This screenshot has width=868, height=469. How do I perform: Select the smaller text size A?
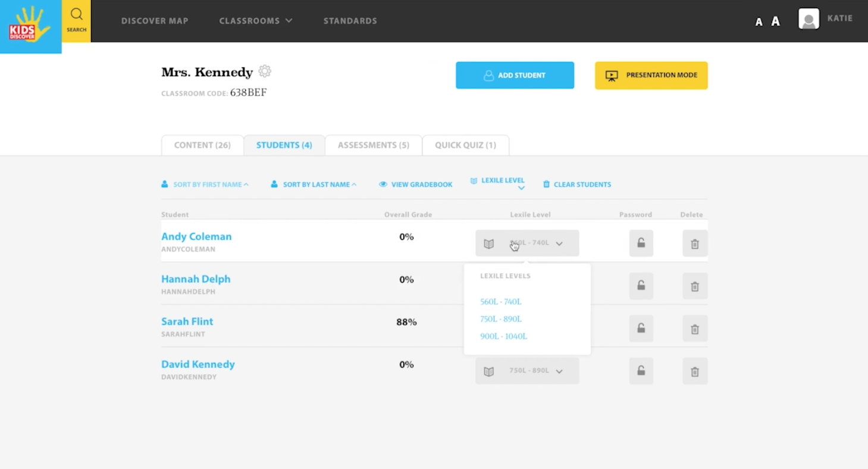[x=759, y=22]
